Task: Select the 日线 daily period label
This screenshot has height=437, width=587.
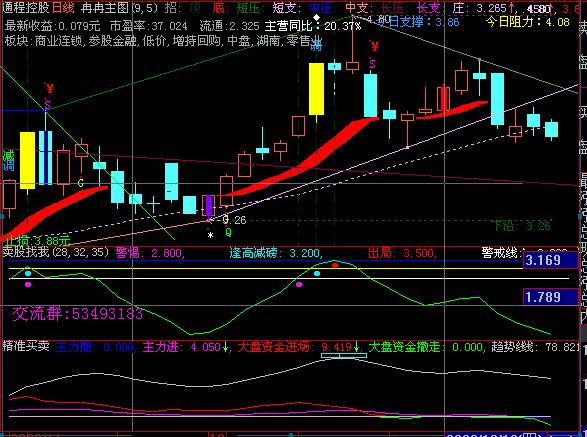Action: click(x=63, y=7)
